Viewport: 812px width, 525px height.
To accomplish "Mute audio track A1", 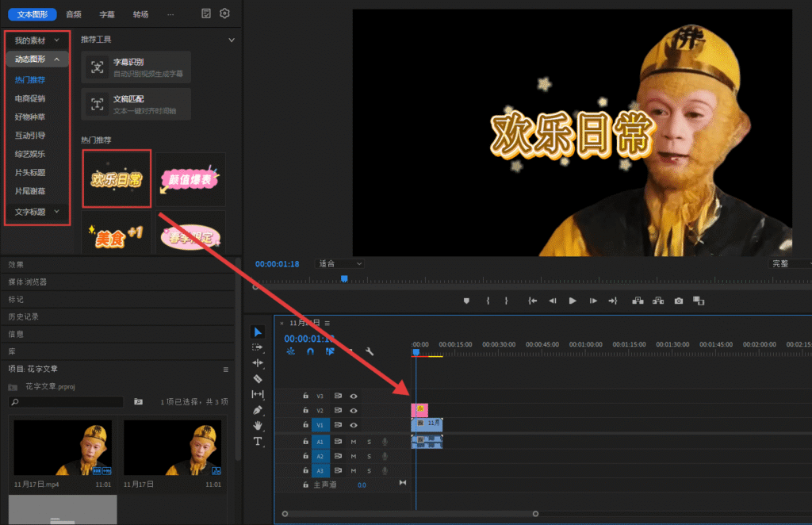I will (x=353, y=441).
